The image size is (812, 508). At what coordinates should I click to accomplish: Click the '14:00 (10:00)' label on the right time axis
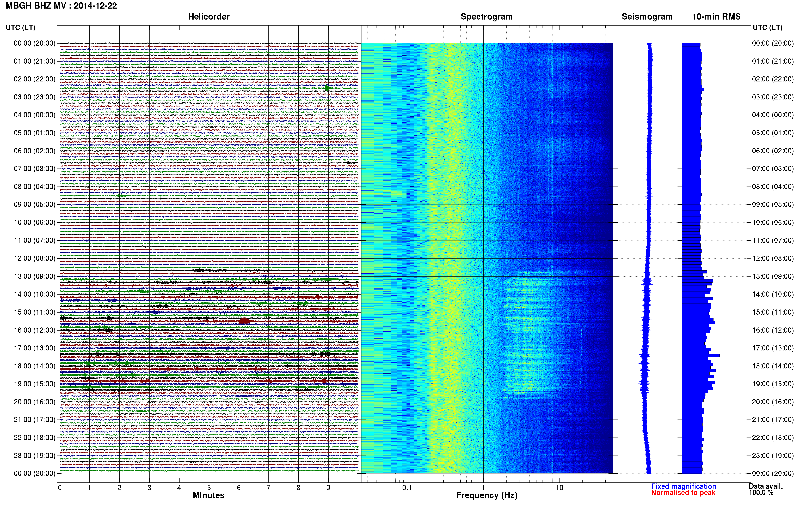click(773, 294)
